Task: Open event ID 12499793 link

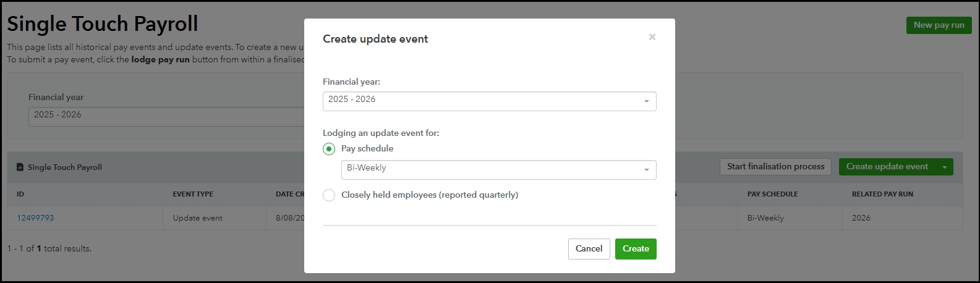Action: click(35, 218)
